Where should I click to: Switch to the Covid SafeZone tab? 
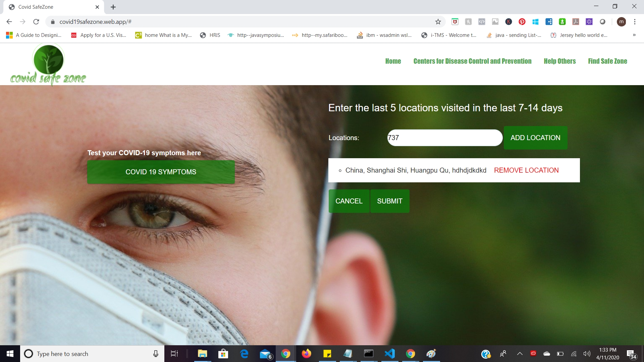54,7
